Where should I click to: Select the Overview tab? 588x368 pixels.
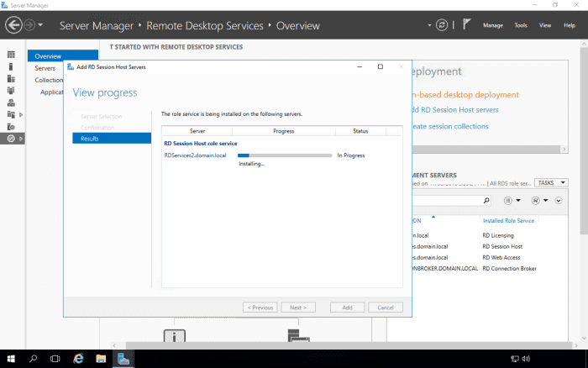click(x=63, y=56)
